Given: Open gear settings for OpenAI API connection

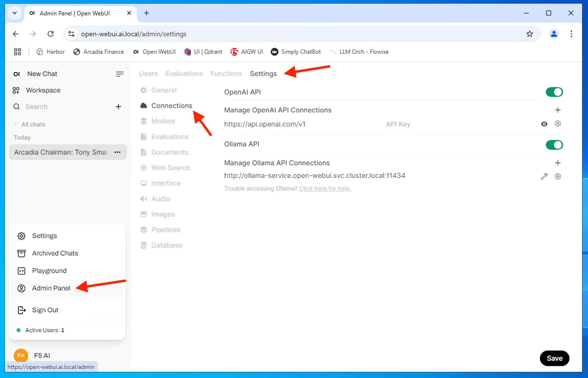Looking at the screenshot, I should click(x=558, y=124).
